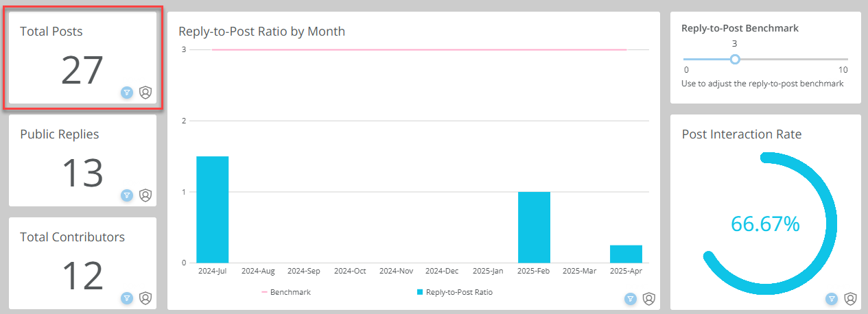Click the Reply-to-Post Benchmark slider handle
The width and height of the screenshot is (868, 314).
pyautogui.click(x=735, y=60)
